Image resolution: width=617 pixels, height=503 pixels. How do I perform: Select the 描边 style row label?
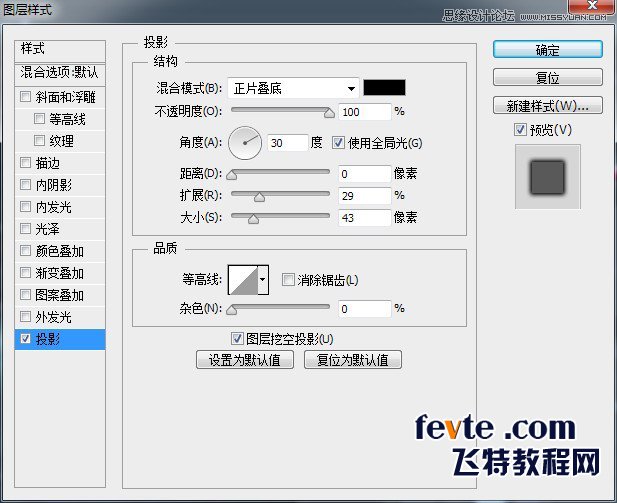pos(48,163)
